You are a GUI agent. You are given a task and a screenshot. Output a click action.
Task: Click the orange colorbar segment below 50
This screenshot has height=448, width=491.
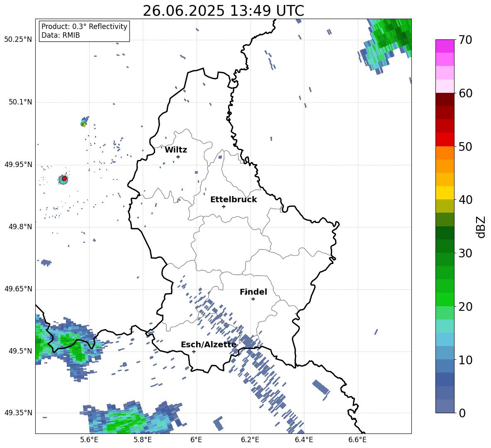pyautogui.click(x=445, y=153)
